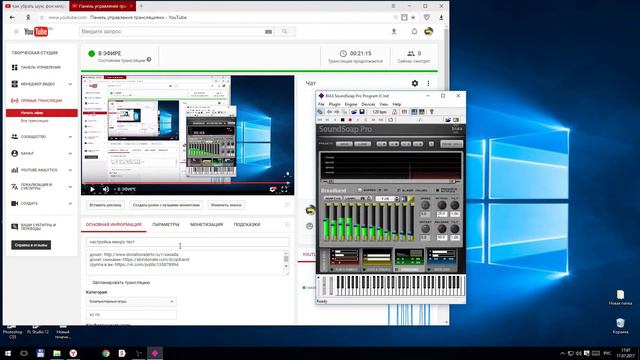Screen dimensions: 640x360
Task: Open the YouTube hamburger guide menu
Action: (x=16, y=31)
